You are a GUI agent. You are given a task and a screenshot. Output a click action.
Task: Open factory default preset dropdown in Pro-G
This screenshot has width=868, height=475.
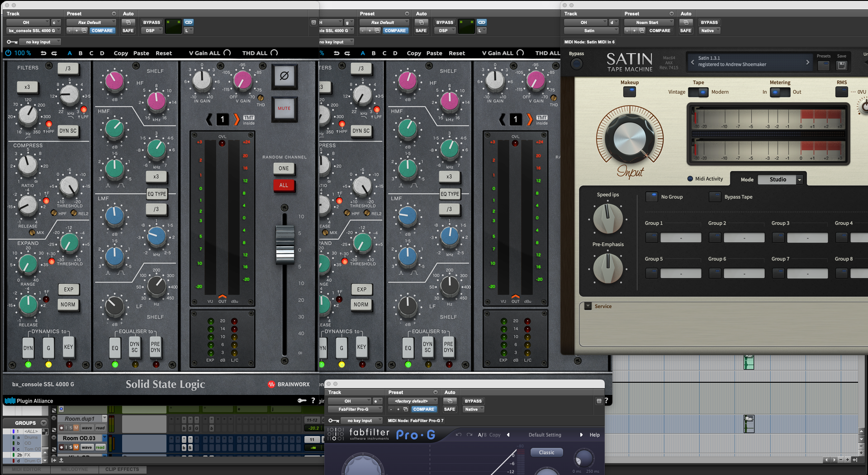(413, 401)
